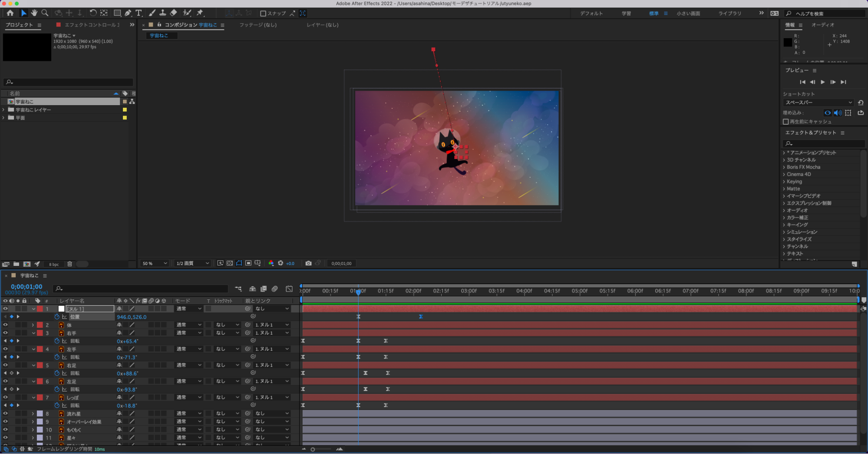Switch to 学習 workspace

pos(626,13)
